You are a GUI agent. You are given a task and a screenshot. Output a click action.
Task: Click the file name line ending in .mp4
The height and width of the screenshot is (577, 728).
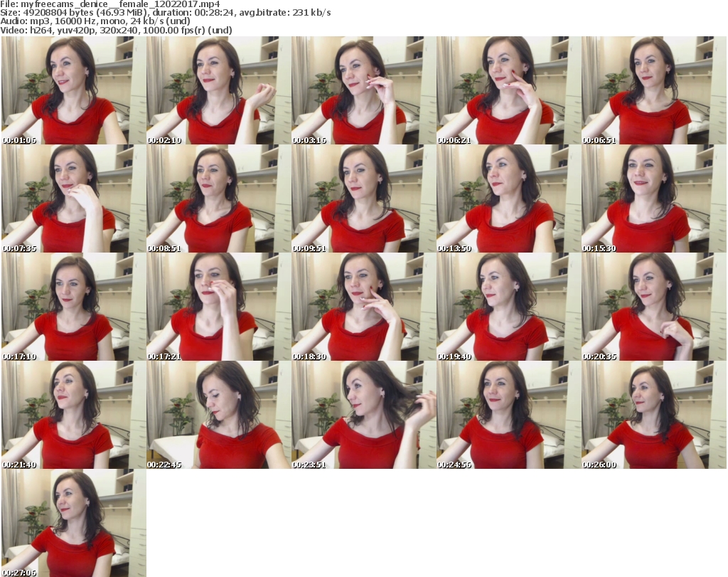(110, 4)
